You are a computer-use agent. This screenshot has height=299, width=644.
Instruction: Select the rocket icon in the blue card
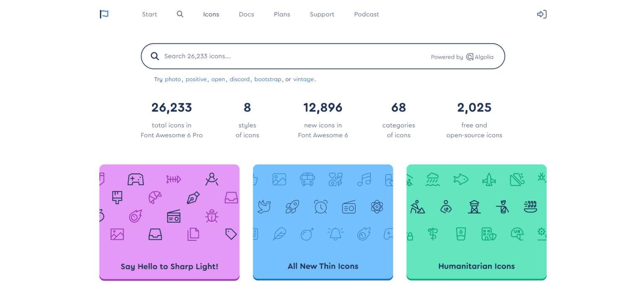[x=292, y=206]
